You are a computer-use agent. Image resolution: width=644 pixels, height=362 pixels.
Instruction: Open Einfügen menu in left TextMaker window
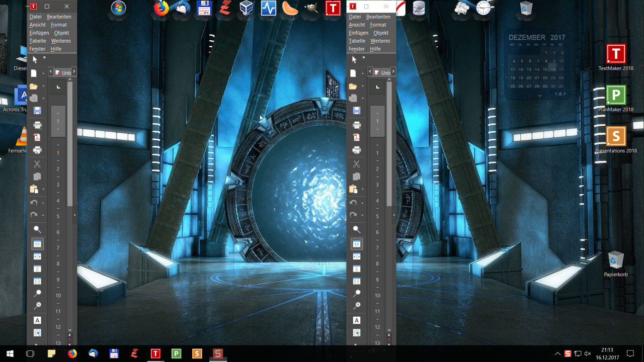39,33
